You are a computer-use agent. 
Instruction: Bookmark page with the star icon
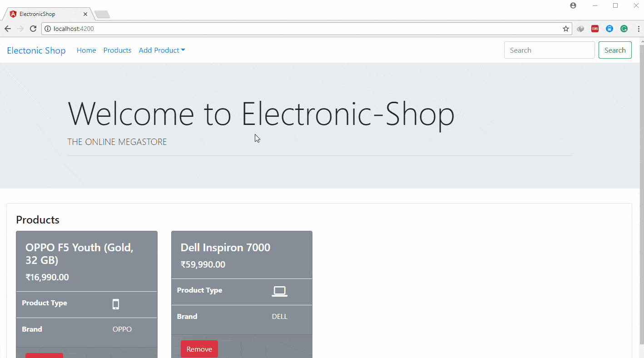tap(566, 29)
